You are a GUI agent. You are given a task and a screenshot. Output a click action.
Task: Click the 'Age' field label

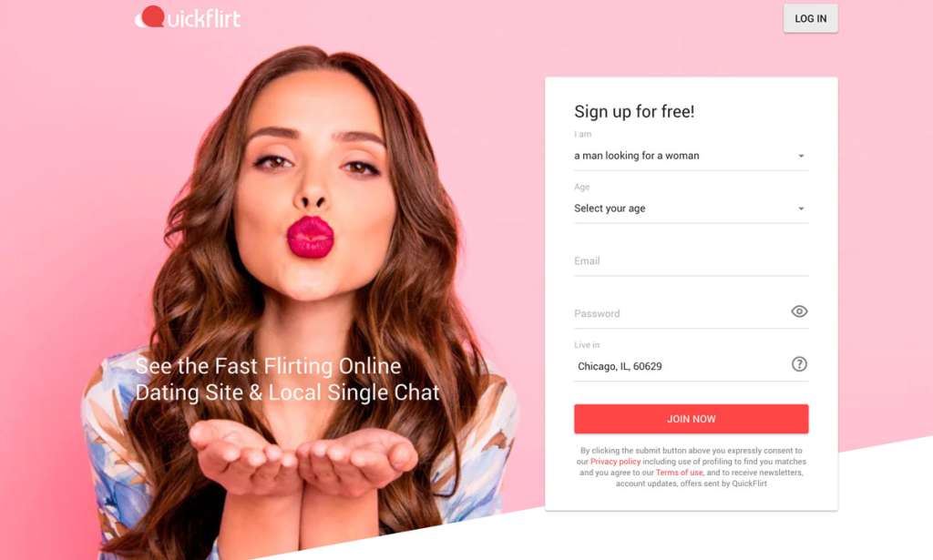coord(582,187)
